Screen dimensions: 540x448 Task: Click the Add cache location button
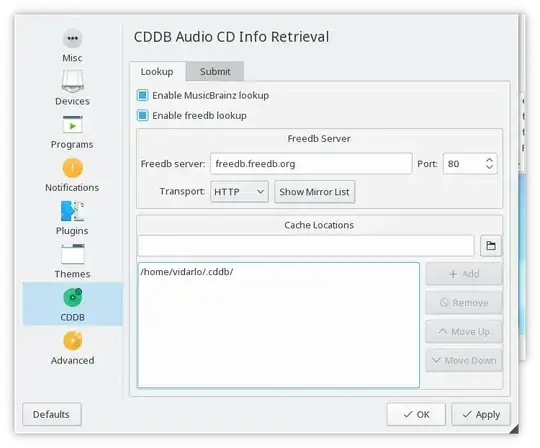[x=464, y=274]
